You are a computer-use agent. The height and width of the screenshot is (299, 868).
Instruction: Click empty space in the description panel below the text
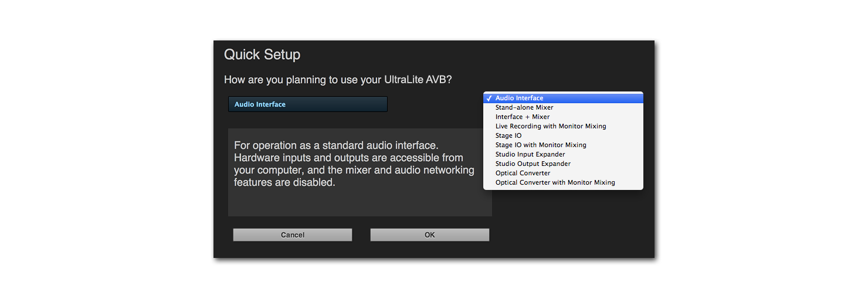pyautogui.click(x=359, y=203)
